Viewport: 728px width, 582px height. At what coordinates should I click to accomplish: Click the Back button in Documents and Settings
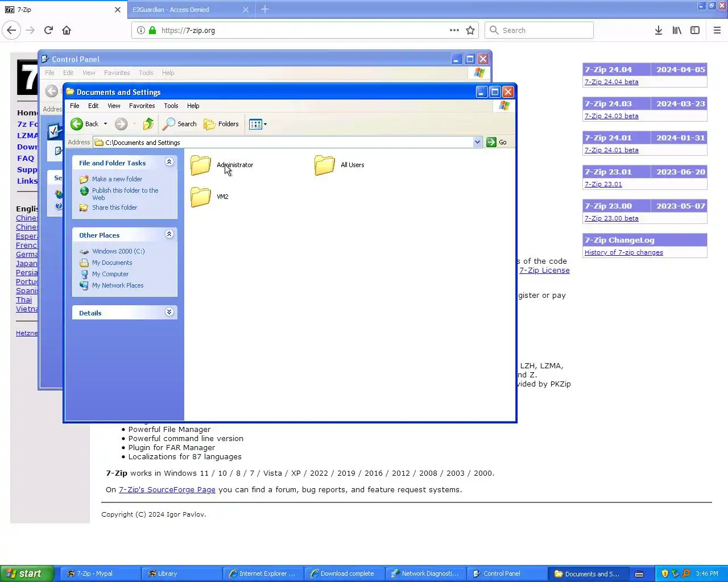coord(85,124)
